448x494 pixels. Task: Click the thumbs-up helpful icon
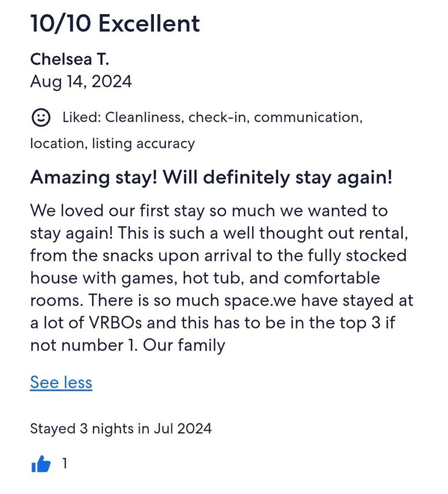click(x=41, y=465)
